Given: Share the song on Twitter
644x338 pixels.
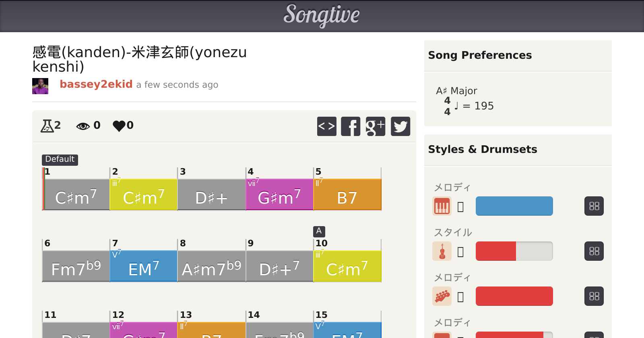Looking at the screenshot, I should point(400,126).
